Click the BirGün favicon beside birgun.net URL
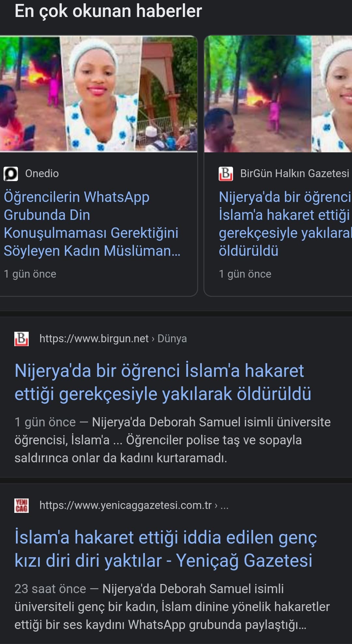The image size is (352, 644). pyautogui.click(x=22, y=339)
